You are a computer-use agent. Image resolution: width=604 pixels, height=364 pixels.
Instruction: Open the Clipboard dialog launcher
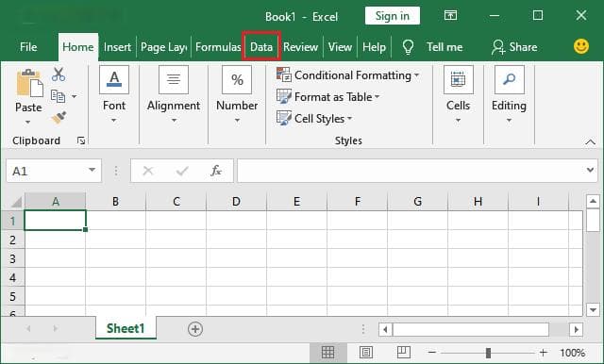click(x=81, y=141)
